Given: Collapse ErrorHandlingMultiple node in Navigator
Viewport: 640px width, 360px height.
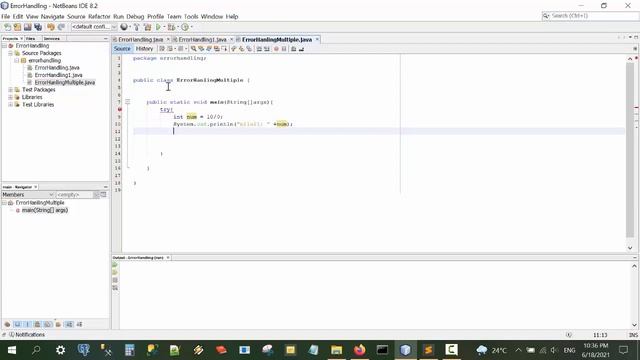Looking at the screenshot, I should pos(4,203).
